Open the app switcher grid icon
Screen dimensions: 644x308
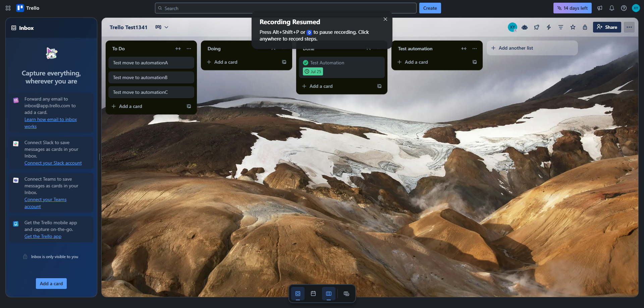[8, 8]
